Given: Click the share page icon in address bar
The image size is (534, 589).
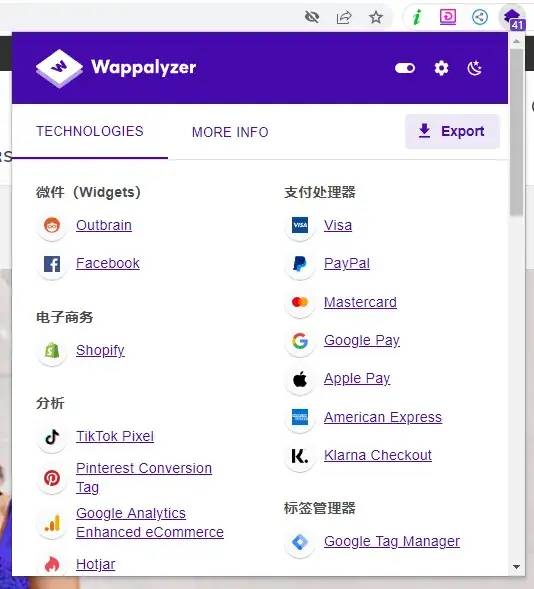Looking at the screenshot, I should pyautogui.click(x=344, y=17).
